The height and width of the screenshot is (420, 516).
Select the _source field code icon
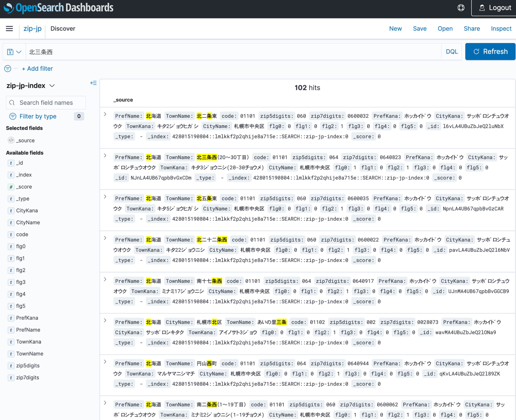11,140
